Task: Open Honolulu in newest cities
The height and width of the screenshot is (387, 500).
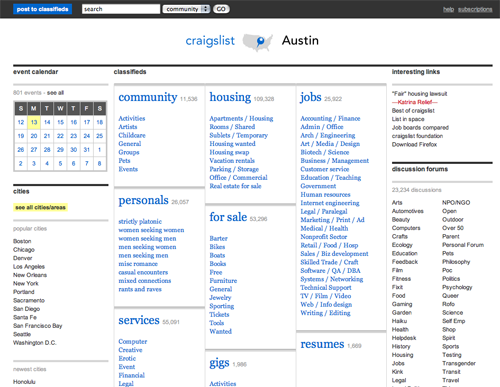Action: point(24,382)
